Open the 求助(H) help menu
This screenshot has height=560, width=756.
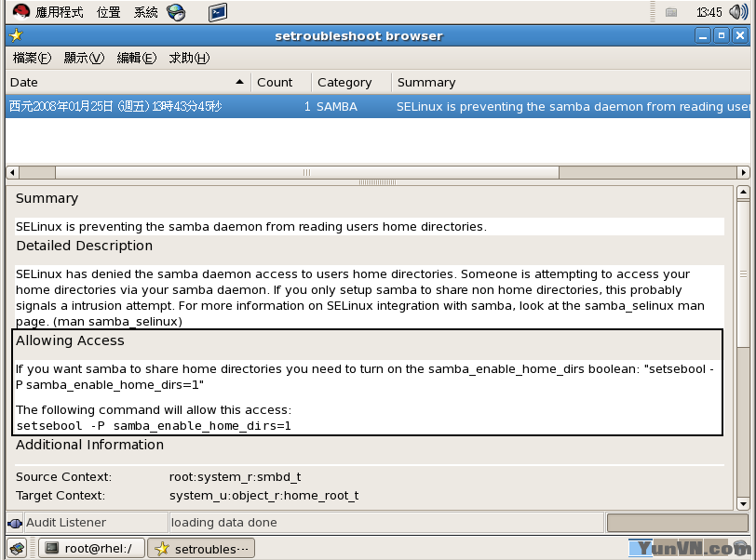coord(189,58)
